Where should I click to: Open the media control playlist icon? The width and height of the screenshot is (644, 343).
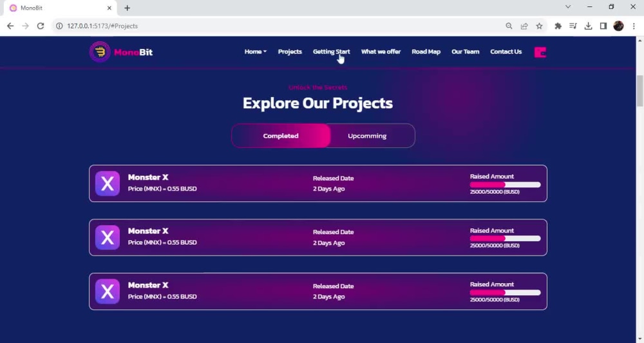point(573,26)
